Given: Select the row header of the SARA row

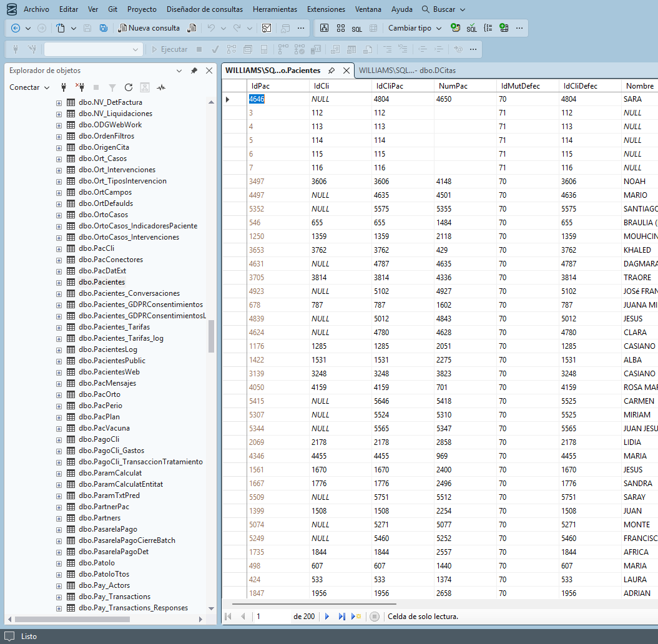Looking at the screenshot, I should click(x=234, y=99).
